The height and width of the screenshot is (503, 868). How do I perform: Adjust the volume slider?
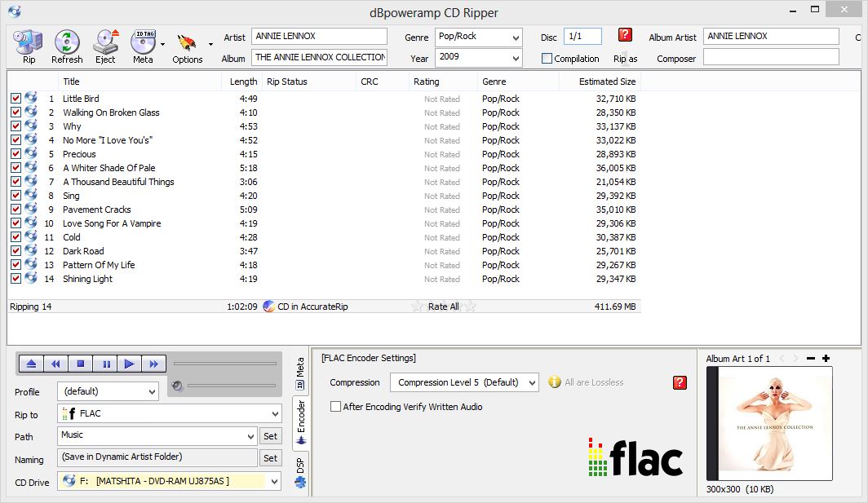232,386
